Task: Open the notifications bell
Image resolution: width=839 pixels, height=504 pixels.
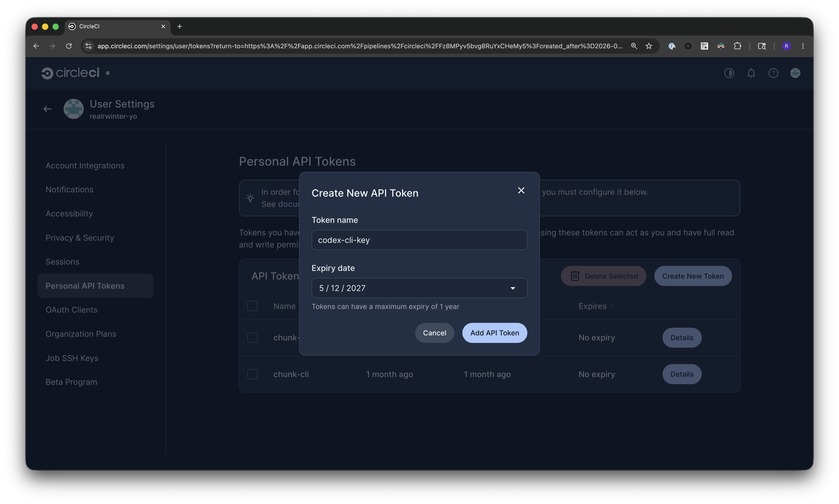Action: pos(751,73)
